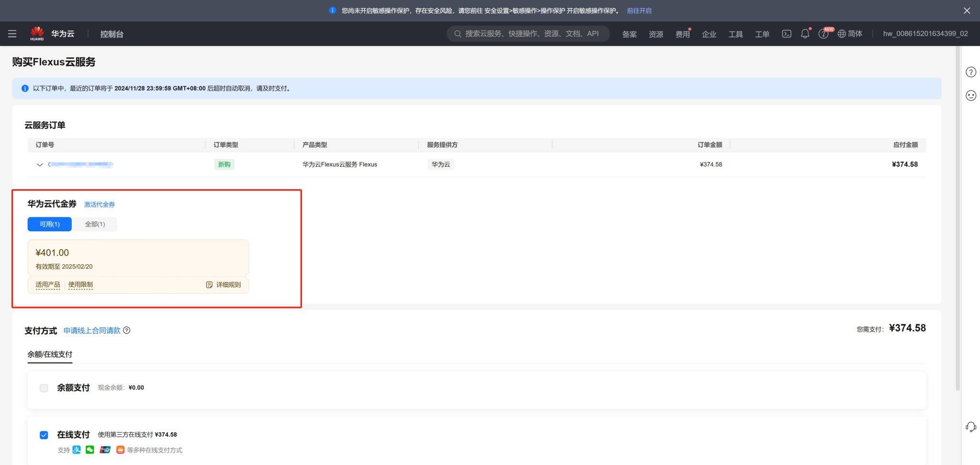Click the cloud services search field
The image size is (980, 465).
[x=531, y=34]
